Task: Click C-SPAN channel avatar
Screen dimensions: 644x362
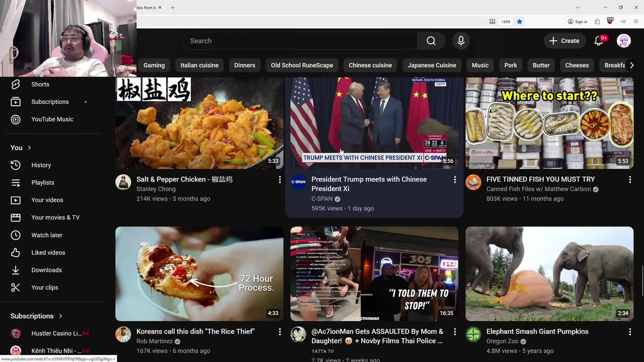Action: [298, 182]
